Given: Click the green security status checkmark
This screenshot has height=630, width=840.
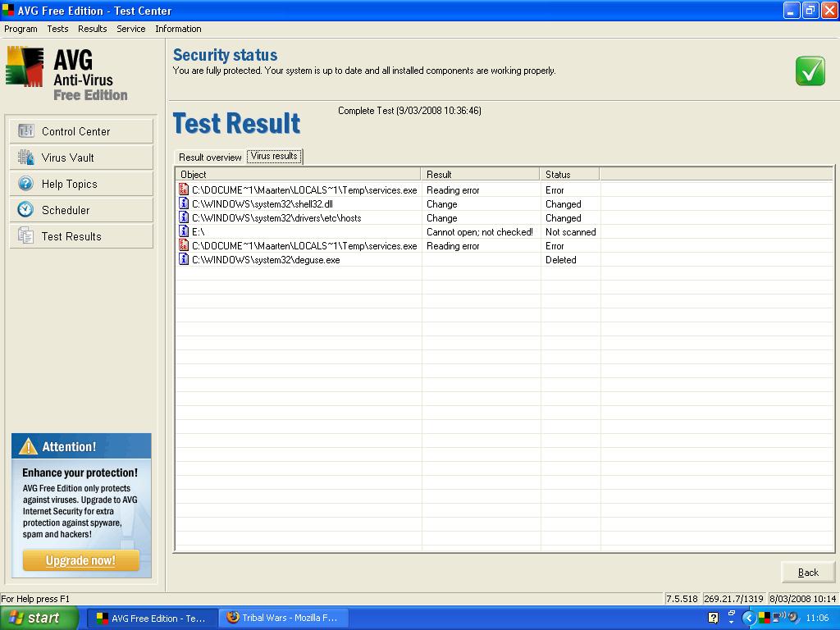Looking at the screenshot, I should click(x=810, y=71).
